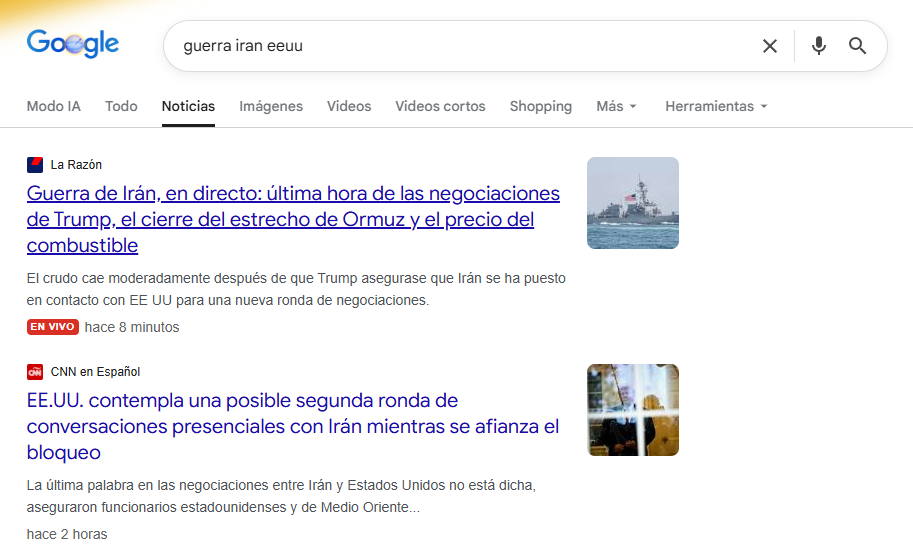
Task: Go to the Imágenes tab
Action: pyautogui.click(x=271, y=106)
